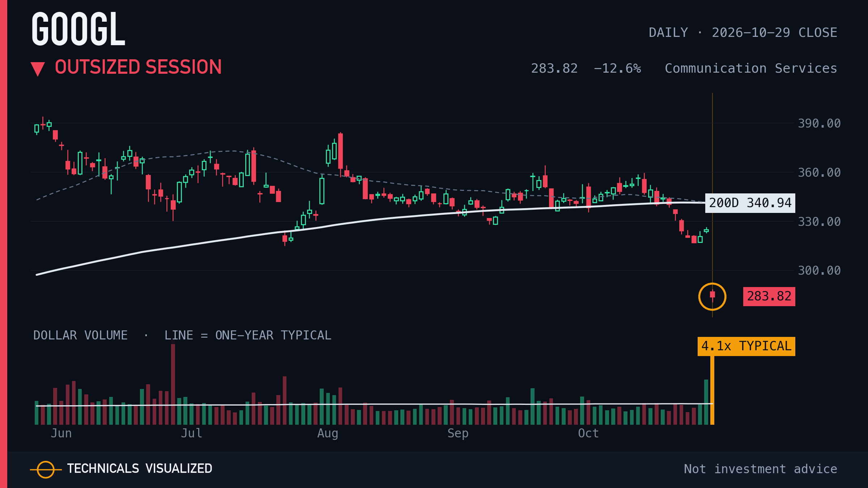Click the 283.82 value in the header

pos(554,68)
